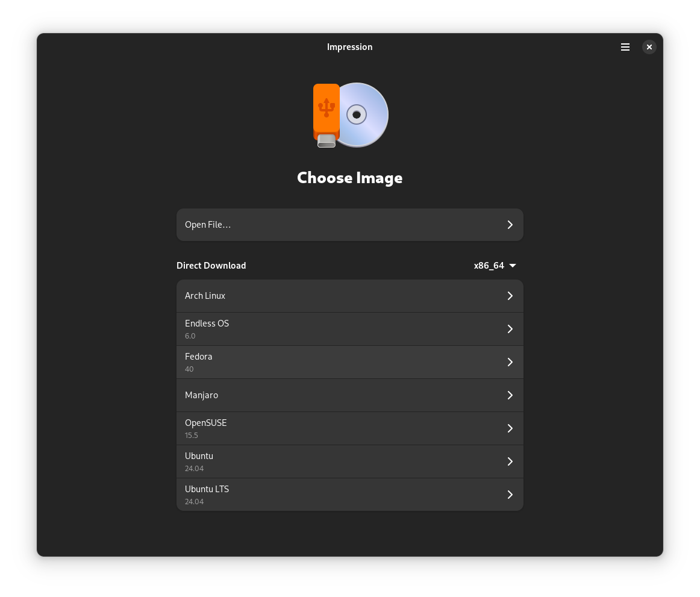Open the hamburger main menu
Image resolution: width=700 pixels, height=597 pixels.
[625, 47]
